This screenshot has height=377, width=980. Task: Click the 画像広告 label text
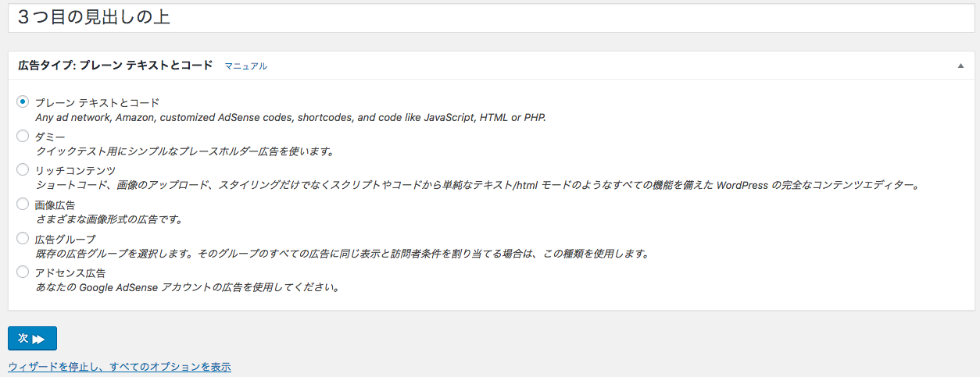(x=55, y=205)
